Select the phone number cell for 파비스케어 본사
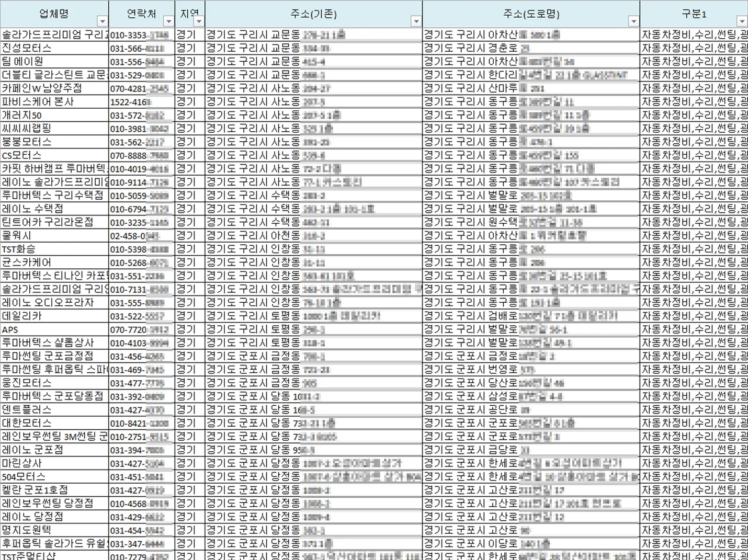This screenshot has width=748, height=560. click(142, 102)
